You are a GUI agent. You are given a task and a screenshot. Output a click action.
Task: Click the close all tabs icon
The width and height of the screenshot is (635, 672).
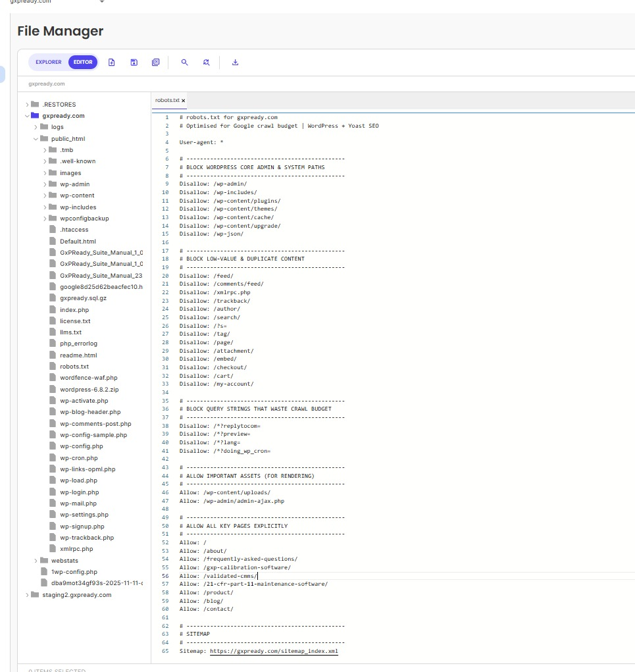155,63
